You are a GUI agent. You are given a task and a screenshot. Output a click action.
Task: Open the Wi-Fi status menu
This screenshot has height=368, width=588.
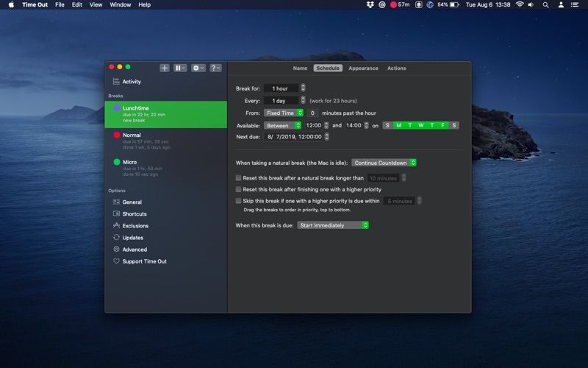coord(520,5)
